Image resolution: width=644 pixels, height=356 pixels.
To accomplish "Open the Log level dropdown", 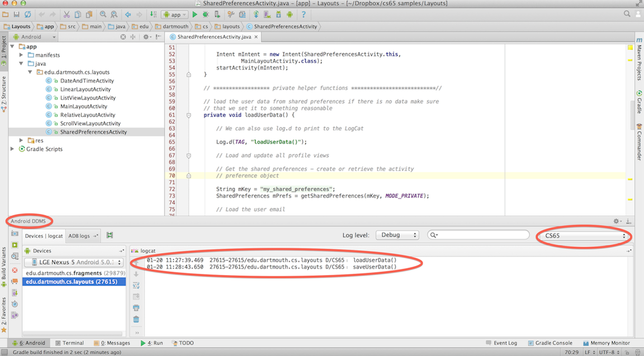I will [x=397, y=236].
